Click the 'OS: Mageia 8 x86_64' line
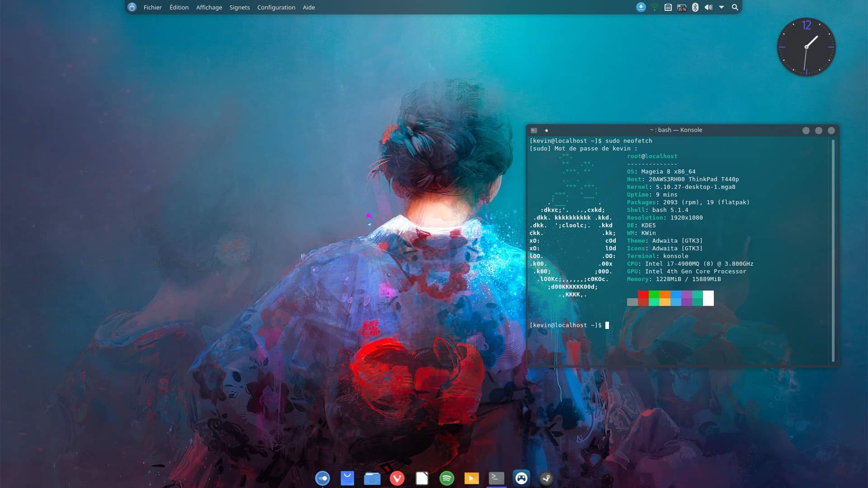This screenshot has width=868, height=488. tap(661, 172)
